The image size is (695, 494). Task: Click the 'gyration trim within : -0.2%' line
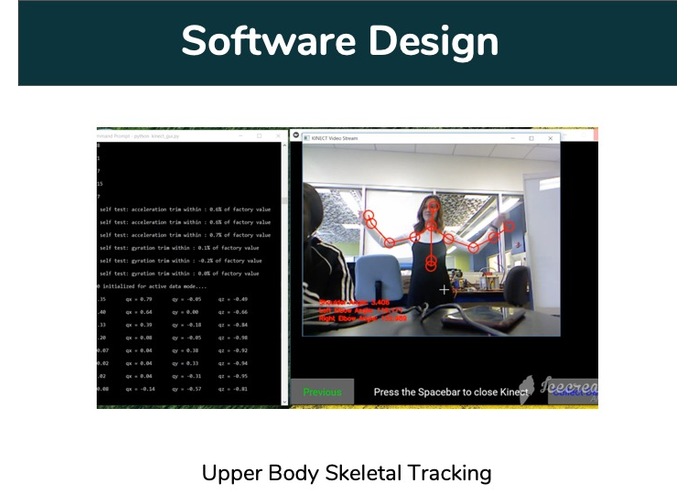[181, 261]
